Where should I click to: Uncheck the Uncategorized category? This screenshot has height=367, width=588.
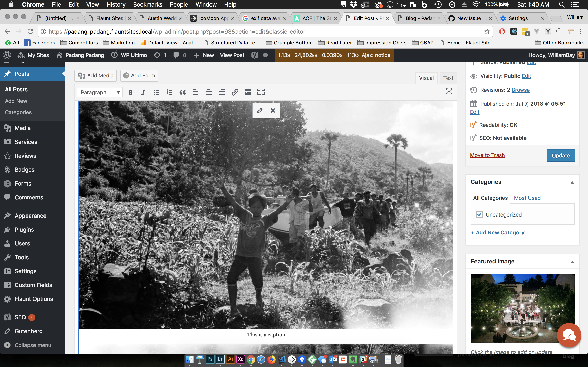pos(479,214)
